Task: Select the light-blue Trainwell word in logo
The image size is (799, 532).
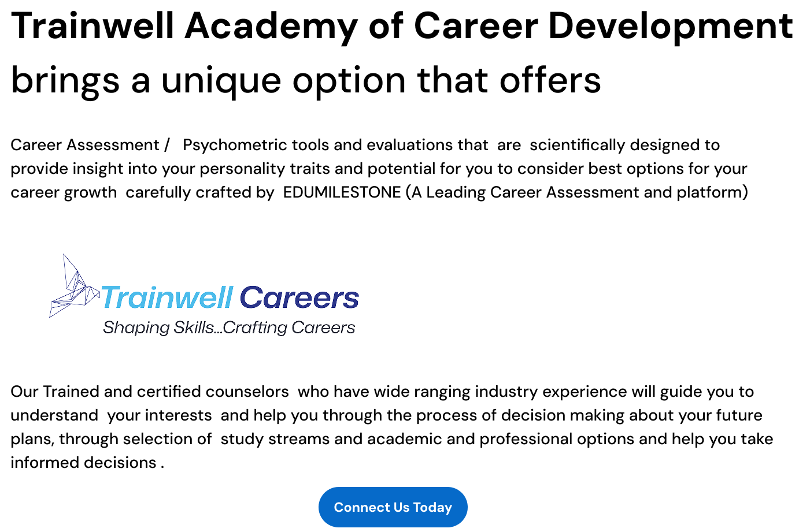Action: [x=168, y=298]
